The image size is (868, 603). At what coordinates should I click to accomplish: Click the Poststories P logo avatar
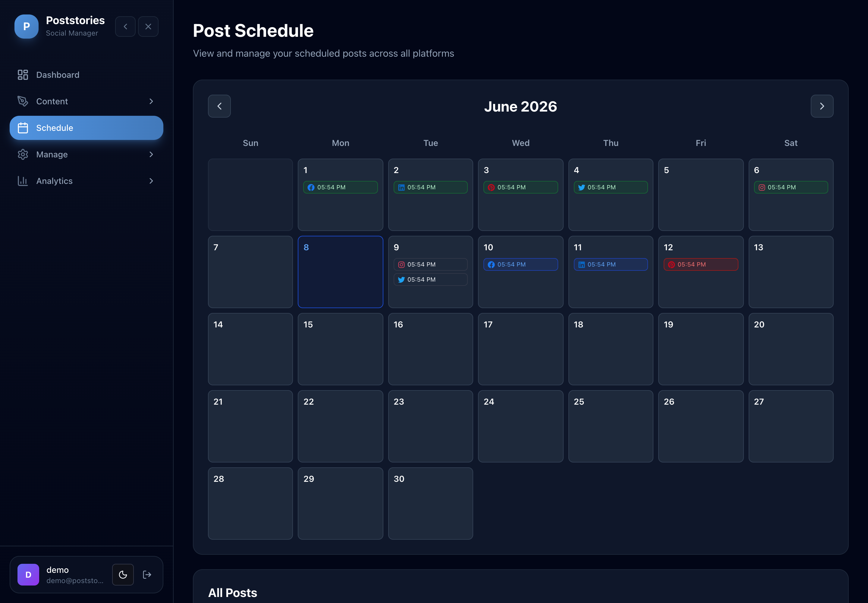pyautogui.click(x=27, y=27)
